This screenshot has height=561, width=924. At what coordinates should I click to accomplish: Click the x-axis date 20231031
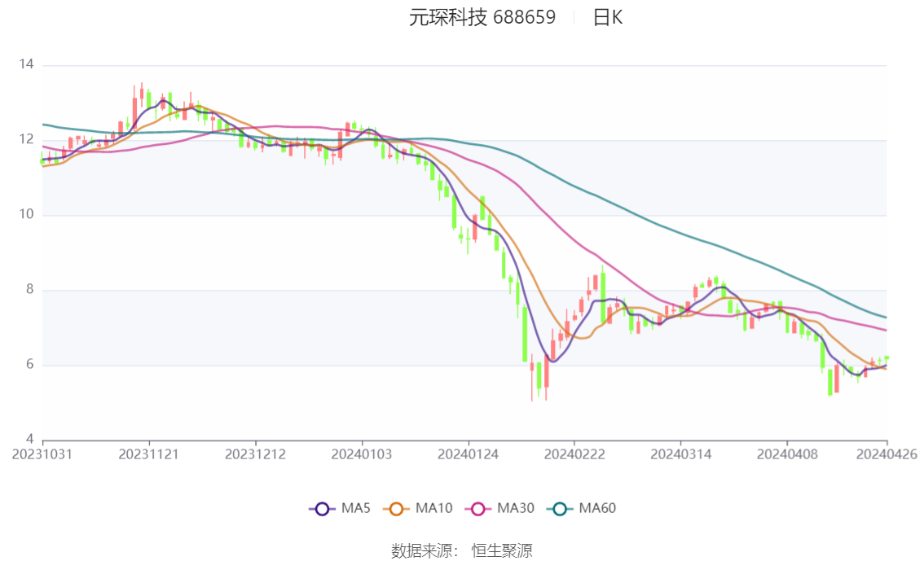click(42, 454)
